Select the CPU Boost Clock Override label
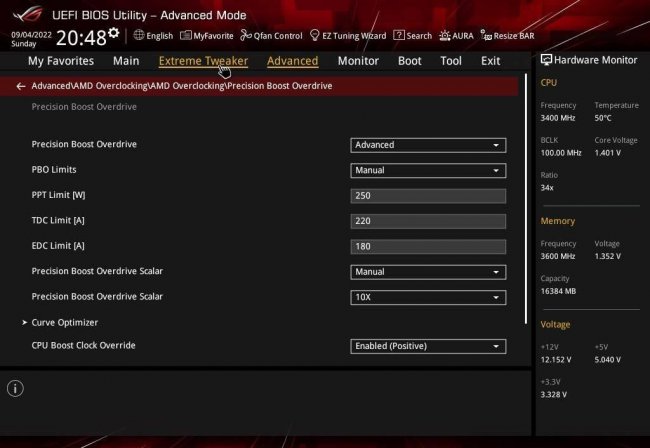Image resolution: width=650 pixels, height=448 pixels. click(x=83, y=345)
